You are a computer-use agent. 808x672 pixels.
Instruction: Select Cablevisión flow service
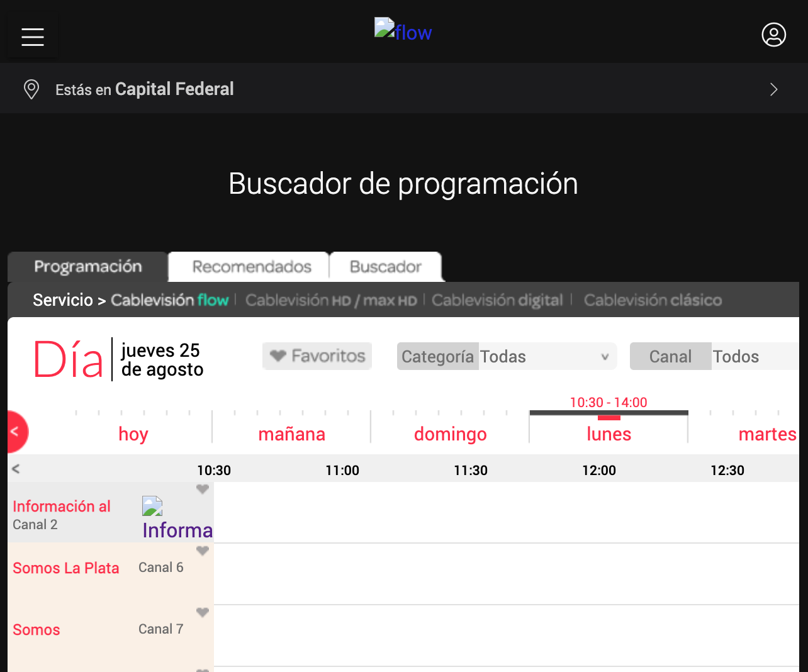pos(170,300)
